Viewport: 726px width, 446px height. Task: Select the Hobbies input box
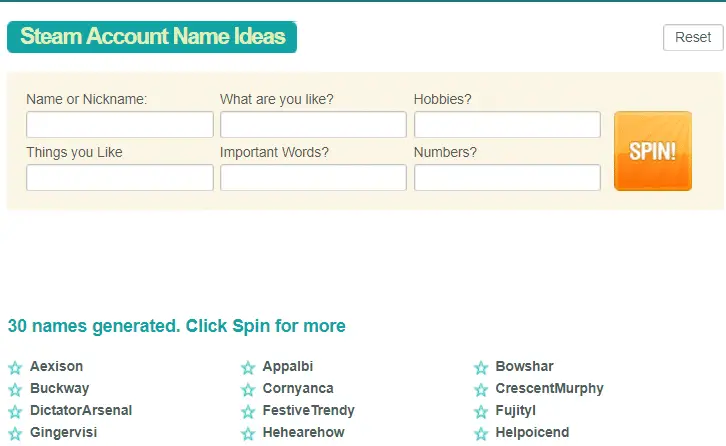pos(507,125)
